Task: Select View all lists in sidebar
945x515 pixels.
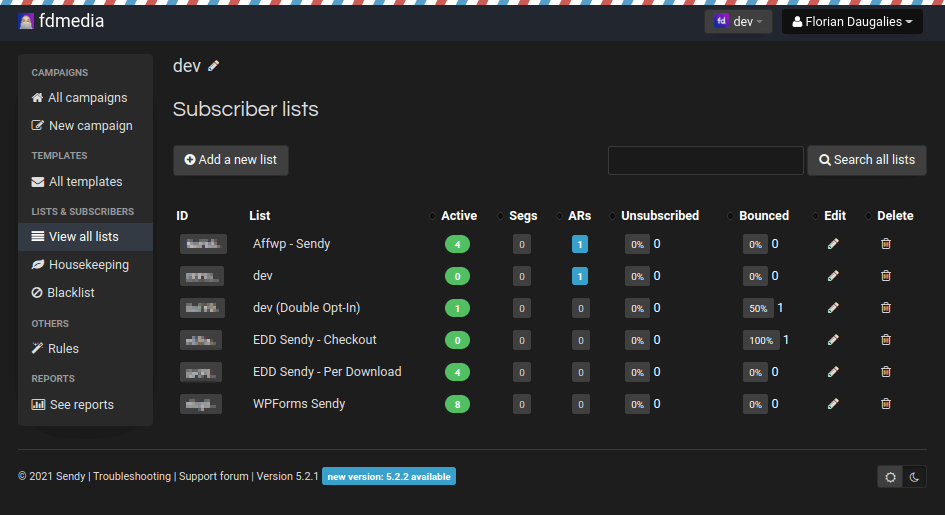Action: 85,237
